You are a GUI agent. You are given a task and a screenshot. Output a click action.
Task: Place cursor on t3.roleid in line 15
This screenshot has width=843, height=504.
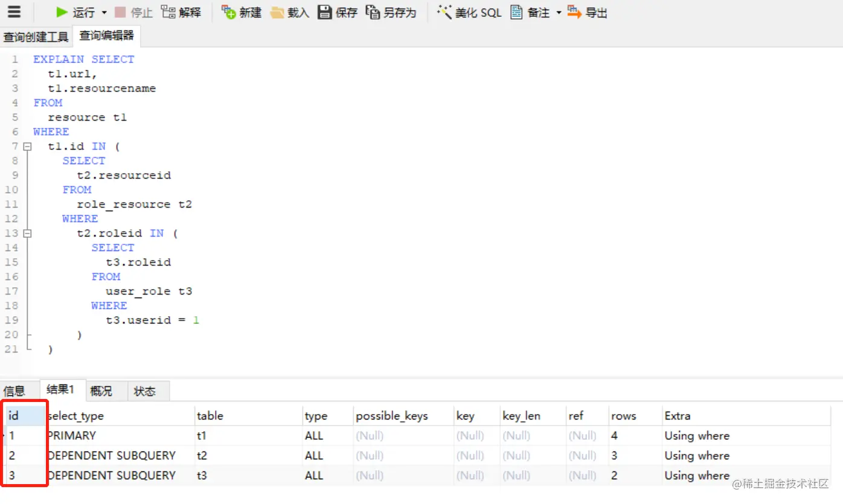(138, 262)
